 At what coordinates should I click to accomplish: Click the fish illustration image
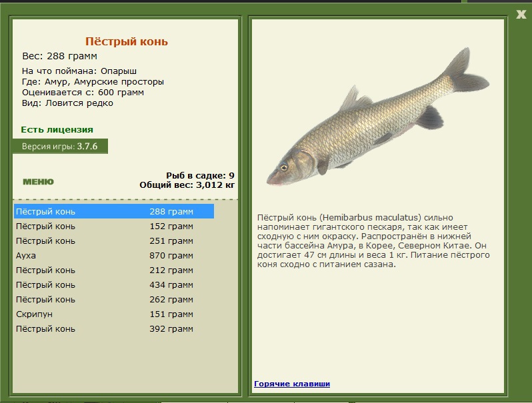point(377,117)
